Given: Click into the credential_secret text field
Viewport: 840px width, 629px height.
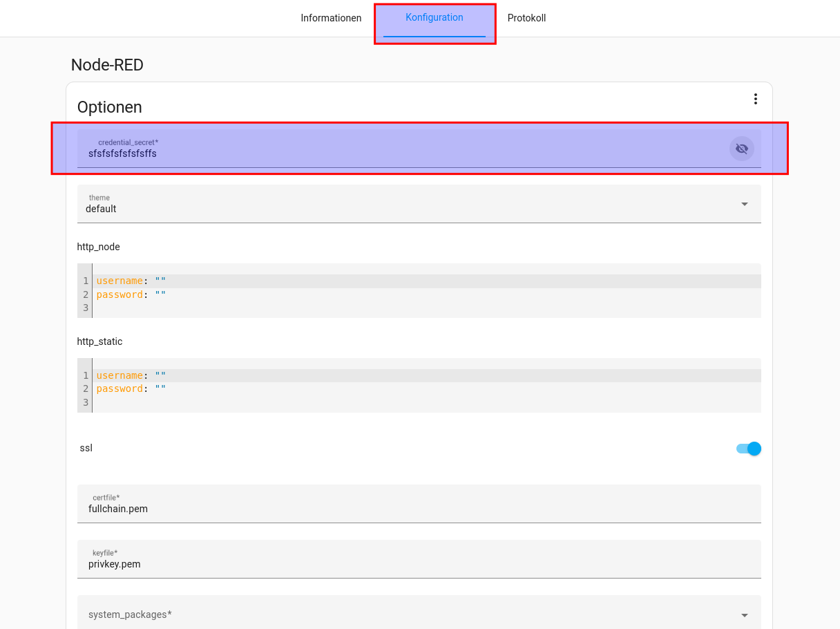Looking at the screenshot, I should [x=401, y=153].
